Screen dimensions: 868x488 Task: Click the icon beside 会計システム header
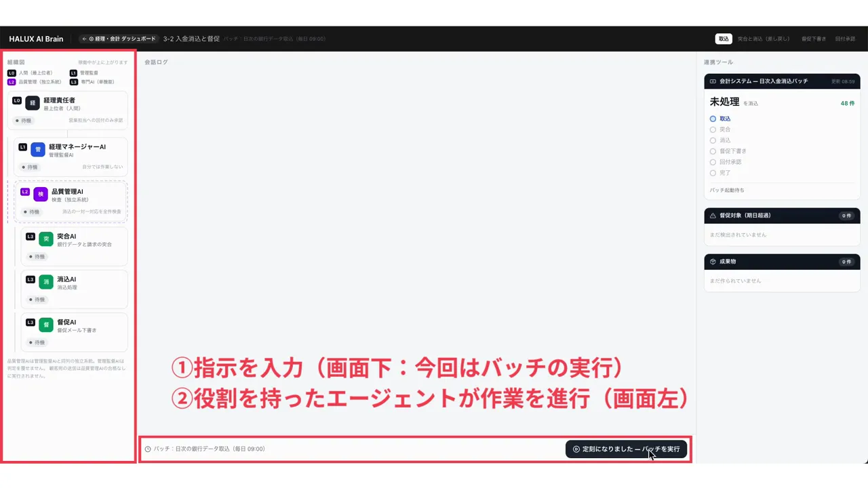pos(713,81)
